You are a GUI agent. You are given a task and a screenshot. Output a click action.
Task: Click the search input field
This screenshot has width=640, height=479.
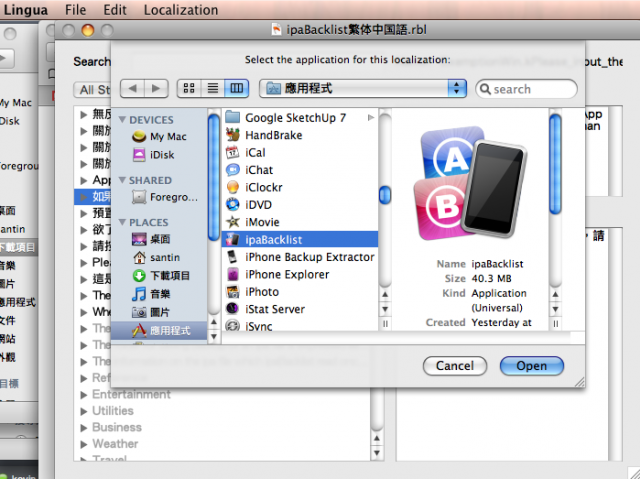(x=526, y=89)
